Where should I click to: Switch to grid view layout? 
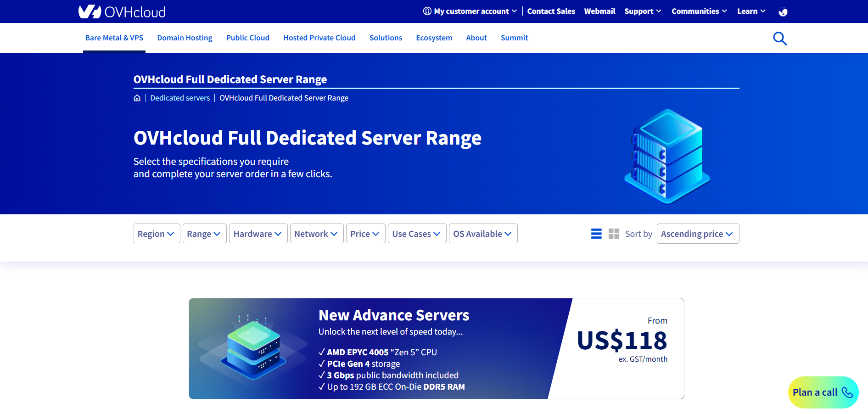point(614,234)
